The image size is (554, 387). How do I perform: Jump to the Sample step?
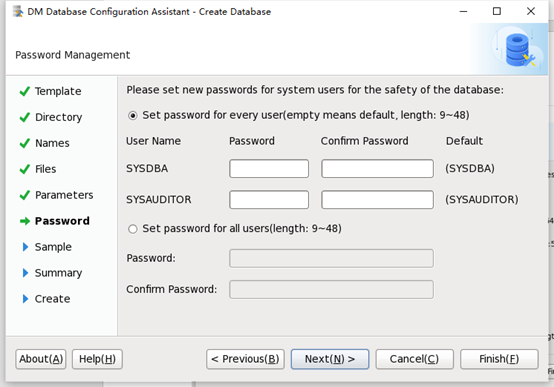tap(53, 247)
